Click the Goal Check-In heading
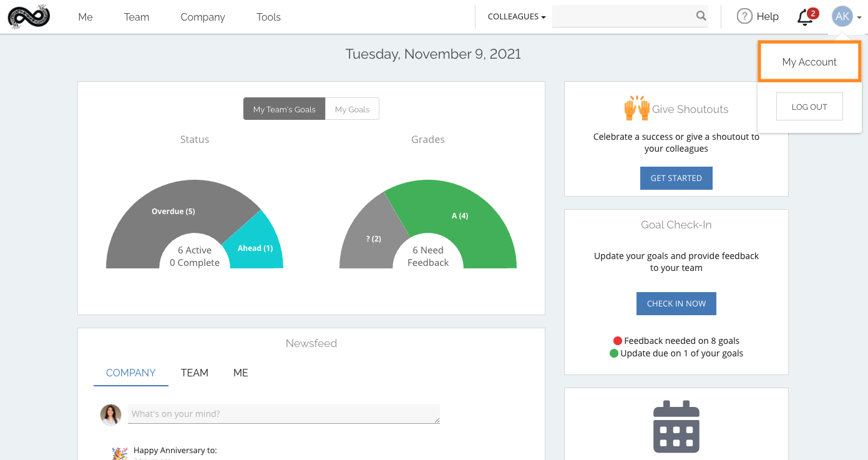 (676, 225)
